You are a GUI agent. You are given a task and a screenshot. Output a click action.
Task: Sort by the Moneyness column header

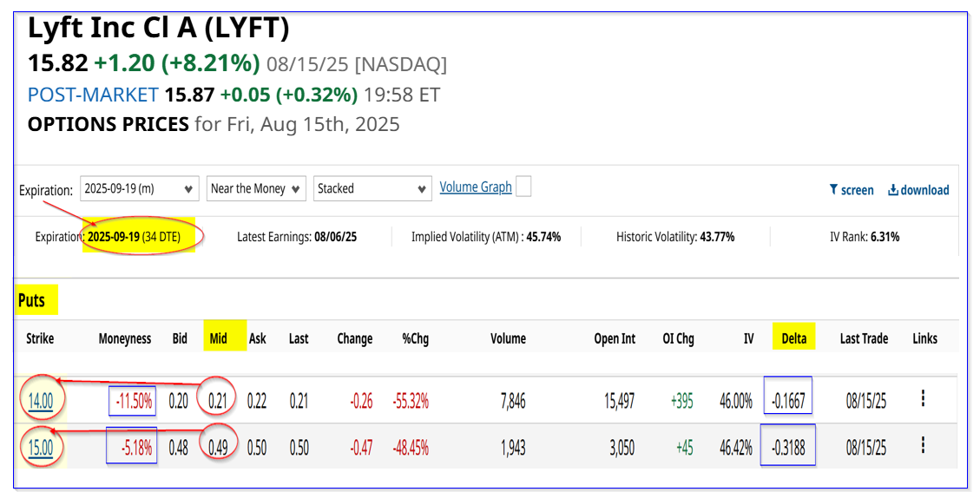[x=125, y=338]
